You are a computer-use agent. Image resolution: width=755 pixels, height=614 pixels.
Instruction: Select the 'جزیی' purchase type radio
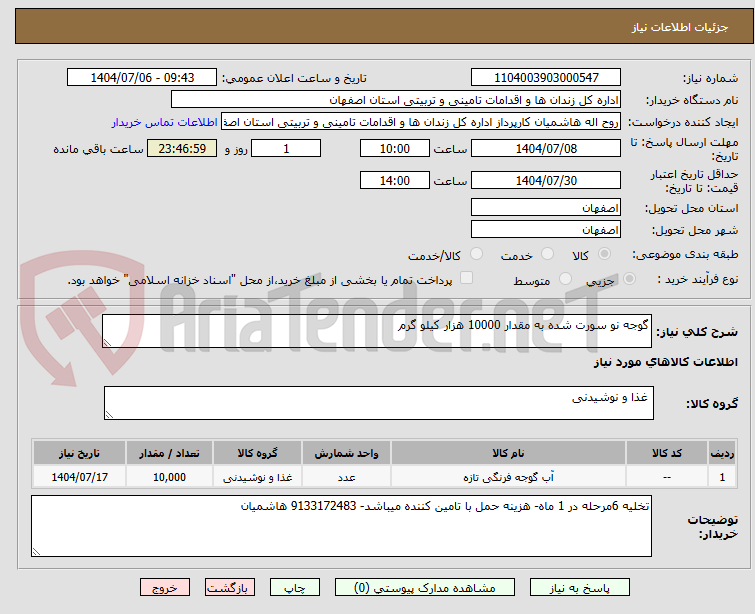click(629, 278)
